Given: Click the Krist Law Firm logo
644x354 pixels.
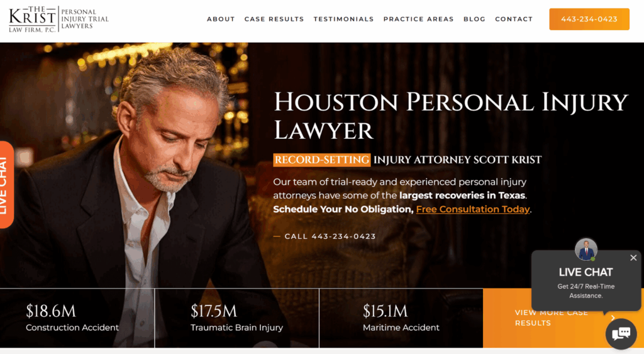Looking at the screenshot, I should coord(58,19).
